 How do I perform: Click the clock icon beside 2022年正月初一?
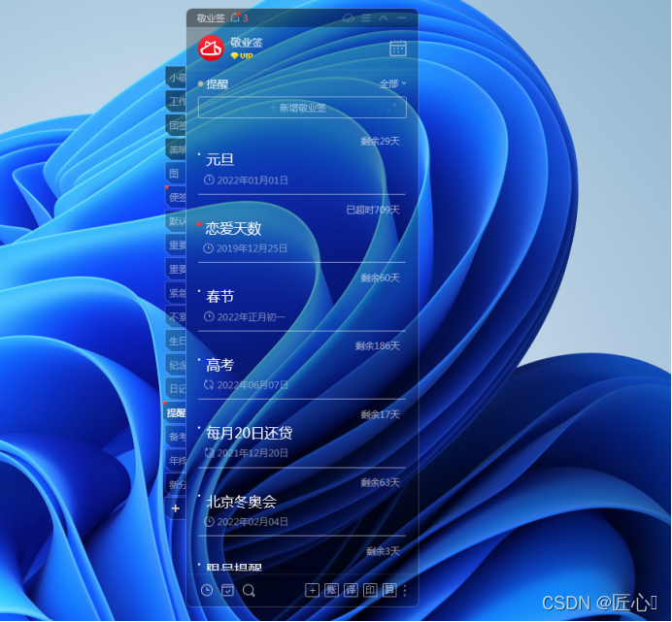[x=209, y=316]
